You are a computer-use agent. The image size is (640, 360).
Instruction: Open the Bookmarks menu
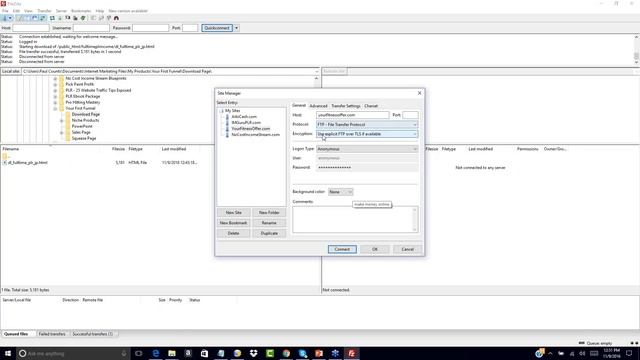coord(81,11)
